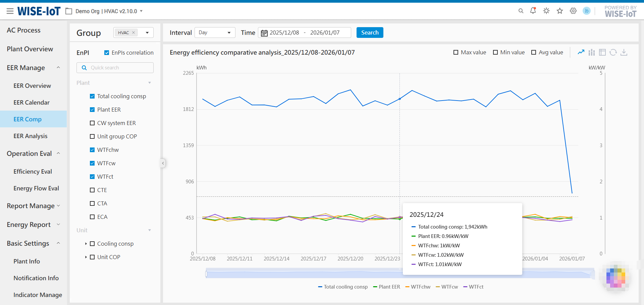Open Plant Overview from sidebar
The height and width of the screenshot is (305, 644).
[x=30, y=49]
